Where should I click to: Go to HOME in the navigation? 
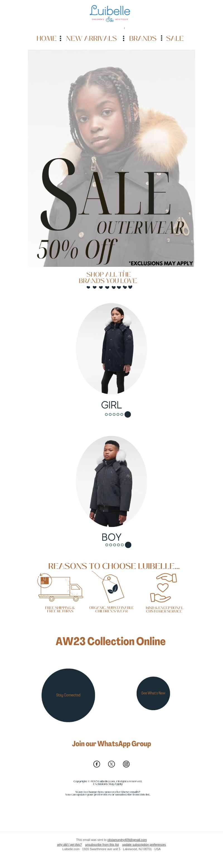[47, 38]
